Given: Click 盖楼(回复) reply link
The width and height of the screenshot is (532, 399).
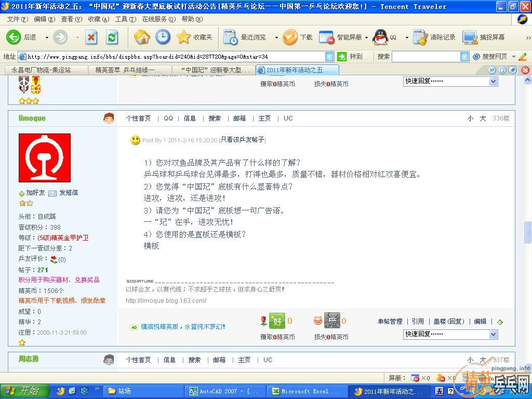Looking at the screenshot, I should tap(449, 321).
